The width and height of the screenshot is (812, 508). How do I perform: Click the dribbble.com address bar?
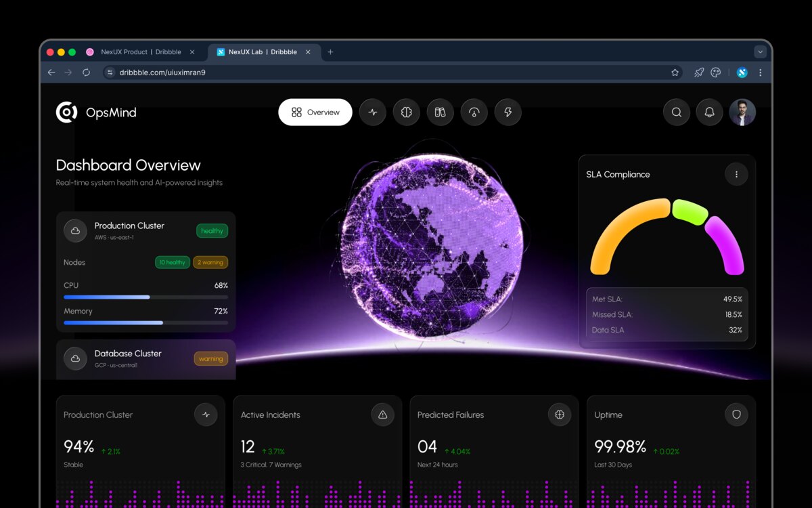[393, 72]
